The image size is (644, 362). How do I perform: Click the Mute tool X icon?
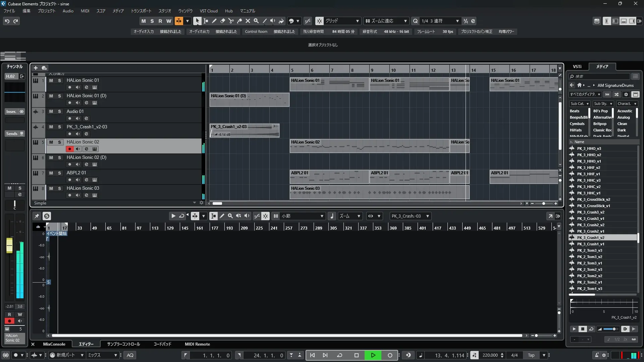(x=248, y=21)
